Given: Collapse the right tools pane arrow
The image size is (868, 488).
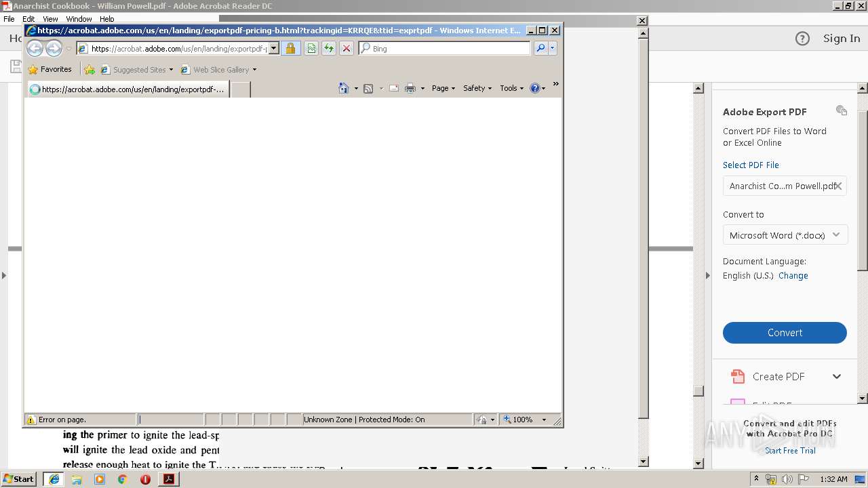Looking at the screenshot, I should [707, 275].
